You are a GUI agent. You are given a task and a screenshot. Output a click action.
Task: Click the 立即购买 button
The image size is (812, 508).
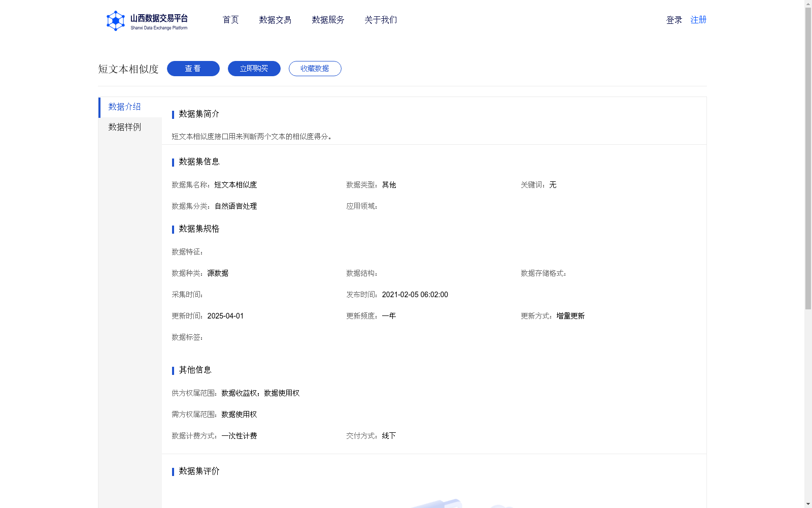coord(254,69)
